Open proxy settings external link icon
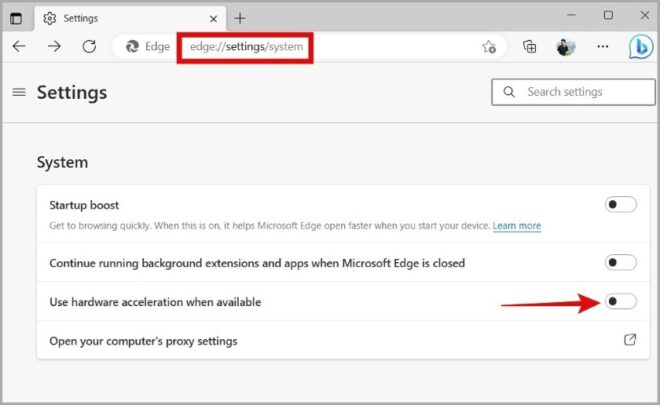Viewport: 660px width, 405px height. click(x=630, y=340)
